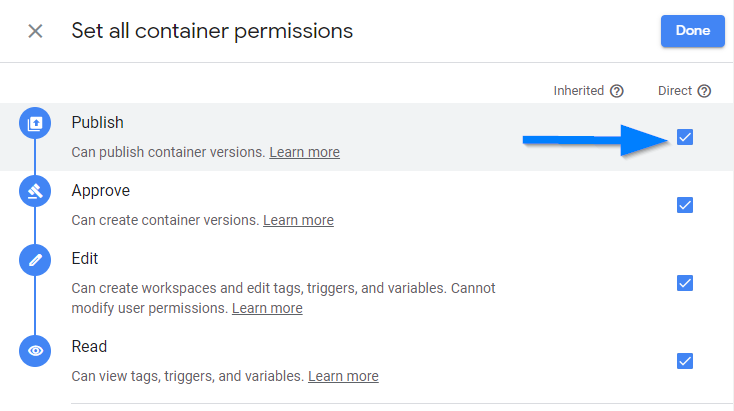Select the Read permission title
The width and height of the screenshot is (734, 411).
pos(89,346)
